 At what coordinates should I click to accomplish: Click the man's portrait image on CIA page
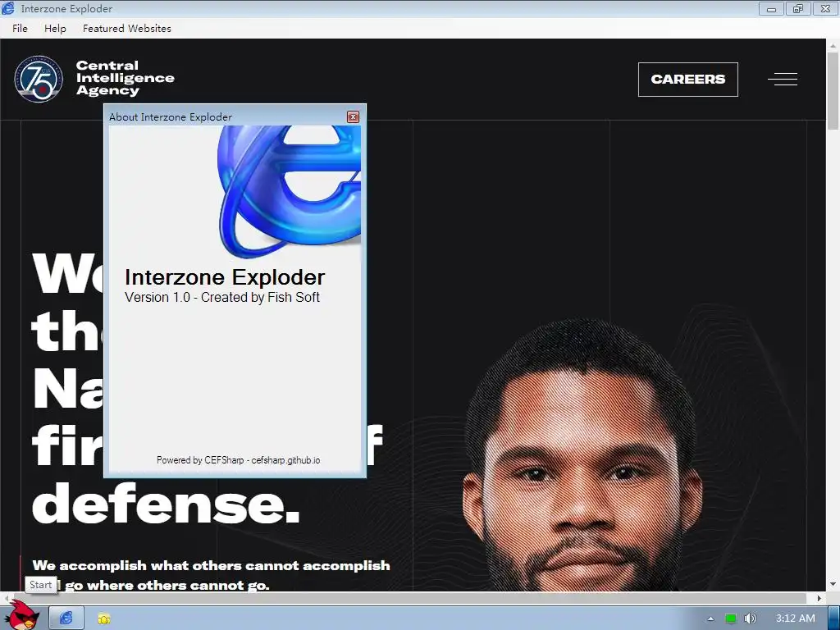click(x=584, y=455)
